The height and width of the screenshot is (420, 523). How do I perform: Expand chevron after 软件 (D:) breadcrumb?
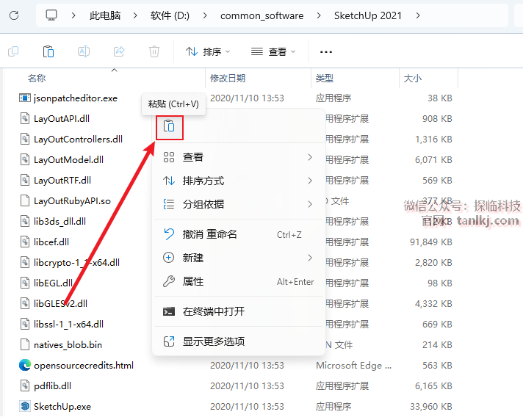[x=205, y=15]
